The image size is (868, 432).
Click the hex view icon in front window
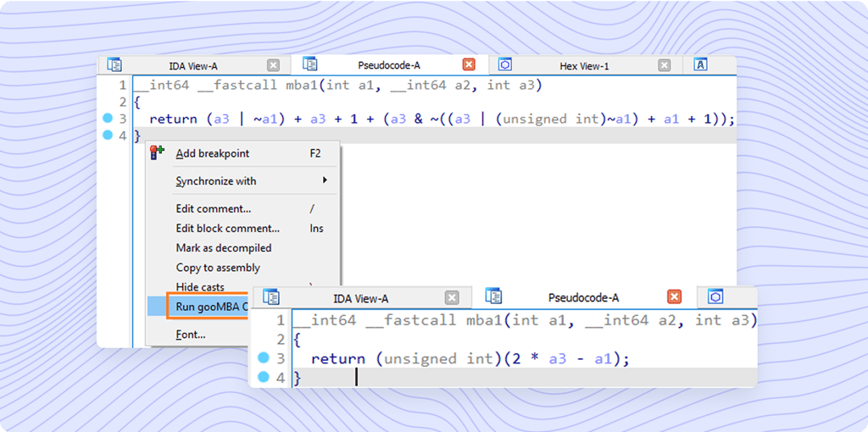pyautogui.click(x=715, y=296)
